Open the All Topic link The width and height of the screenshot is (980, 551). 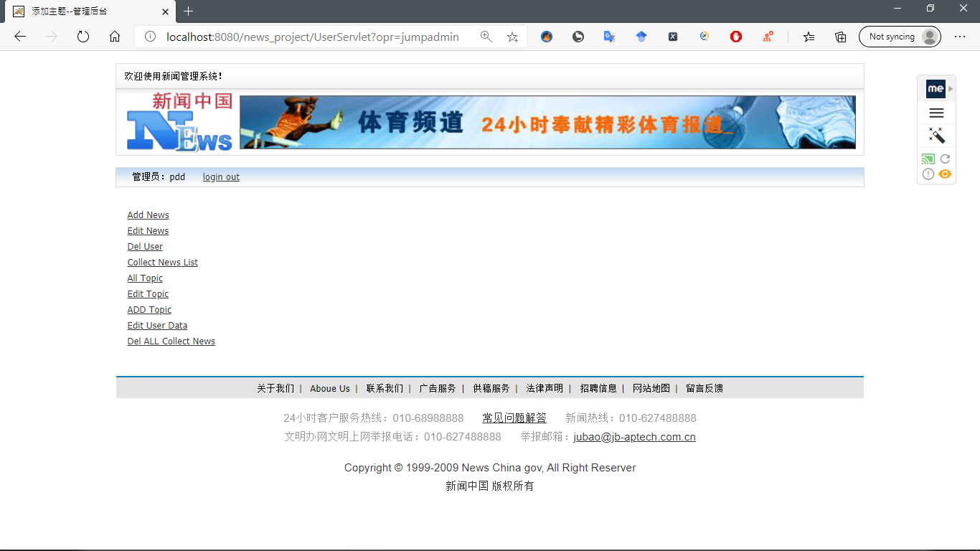(x=145, y=278)
